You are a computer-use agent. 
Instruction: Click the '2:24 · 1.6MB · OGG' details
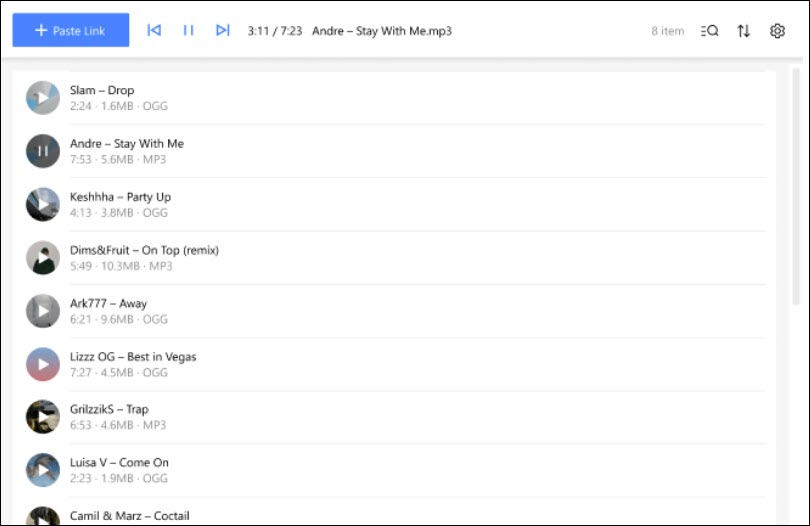(x=119, y=106)
